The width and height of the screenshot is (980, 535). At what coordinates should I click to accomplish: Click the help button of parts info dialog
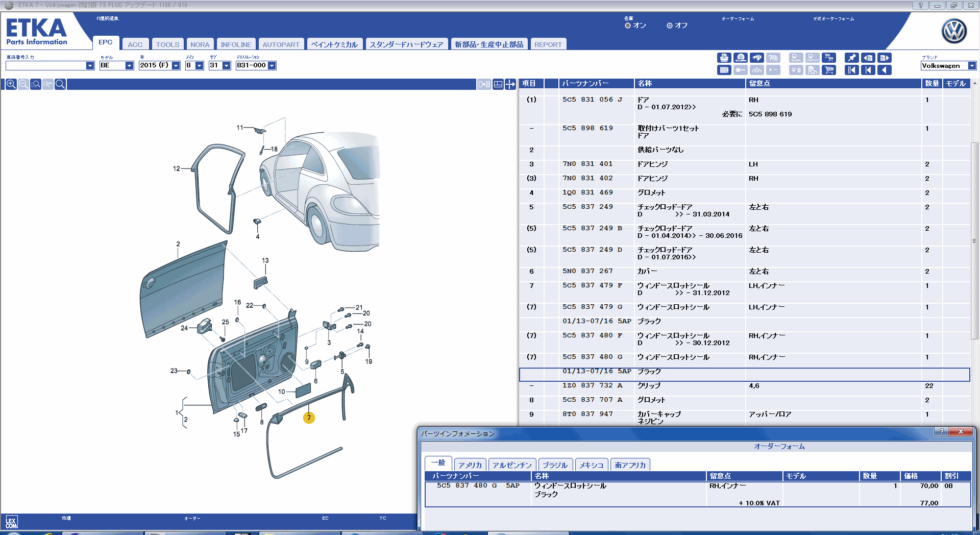click(942, 431)
